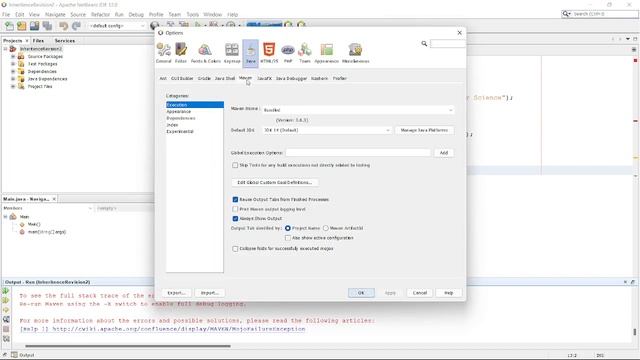This screenshot has width=640, height=360.
Task: Toggle Skip Tests for build executions checkbox
Action: pos(235,165)
